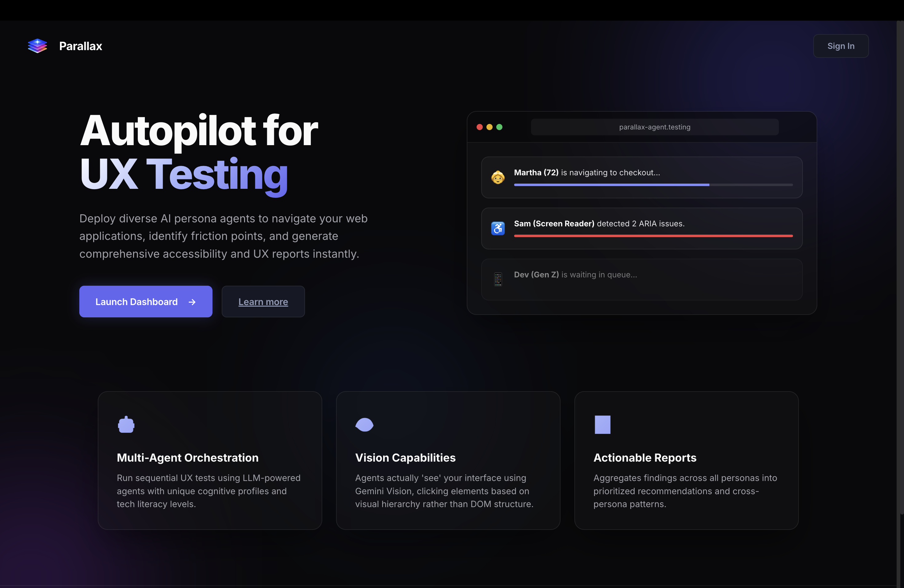The height and width of the screenshot is (588, 904).
Task: Open the Learn more link
Action: 263,302
